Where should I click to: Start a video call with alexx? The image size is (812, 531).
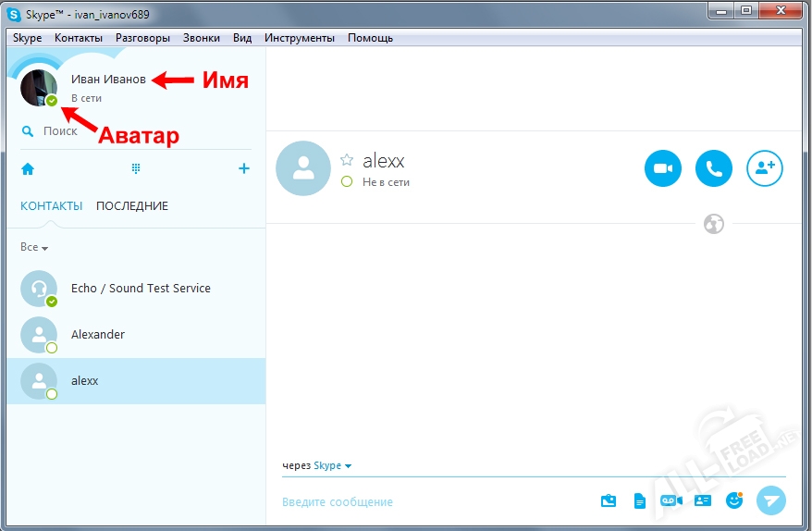[x=662, y=168]
